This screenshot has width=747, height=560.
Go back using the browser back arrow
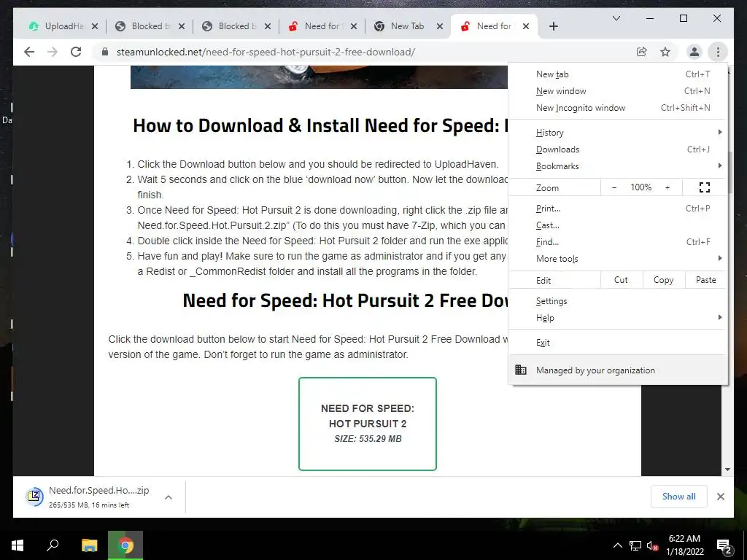click(29, 52)
